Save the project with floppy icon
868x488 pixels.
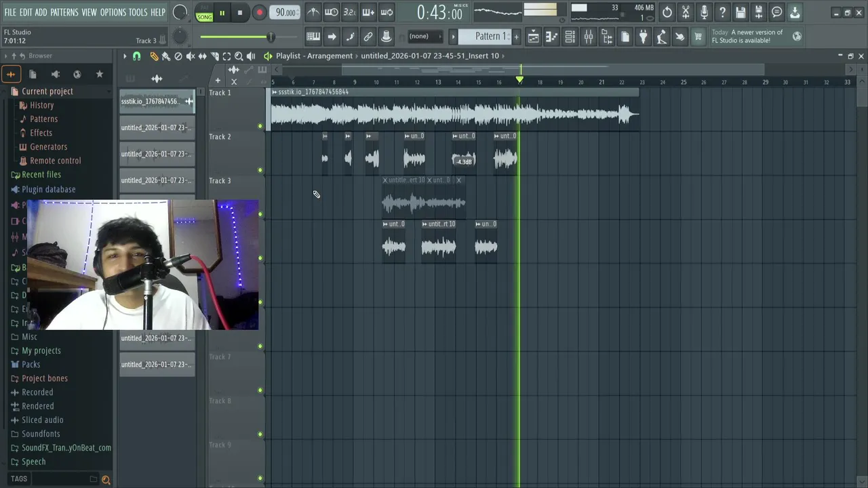point(741,12)
